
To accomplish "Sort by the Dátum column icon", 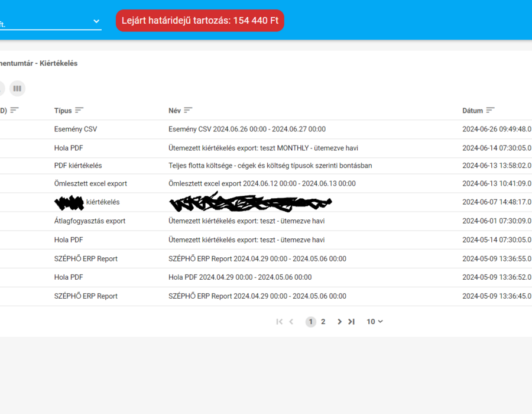I will coord(490,110).
